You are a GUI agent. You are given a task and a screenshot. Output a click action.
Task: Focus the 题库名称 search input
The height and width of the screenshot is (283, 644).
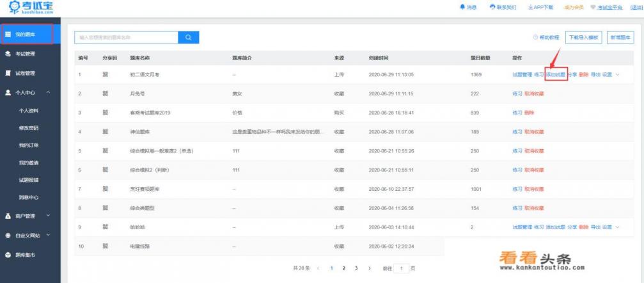tap(126, 37)
